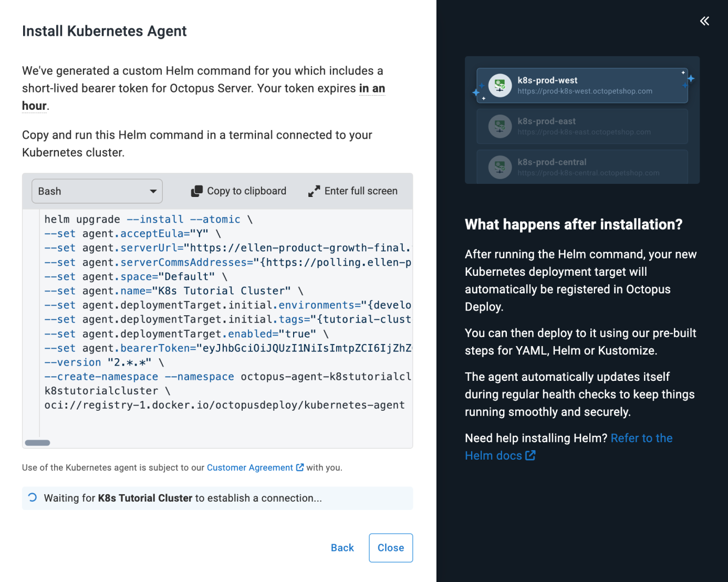This screenshot has height=582, width=728.
Task: Click the code block horizontal scrollbar
Action: pos(38,443)
